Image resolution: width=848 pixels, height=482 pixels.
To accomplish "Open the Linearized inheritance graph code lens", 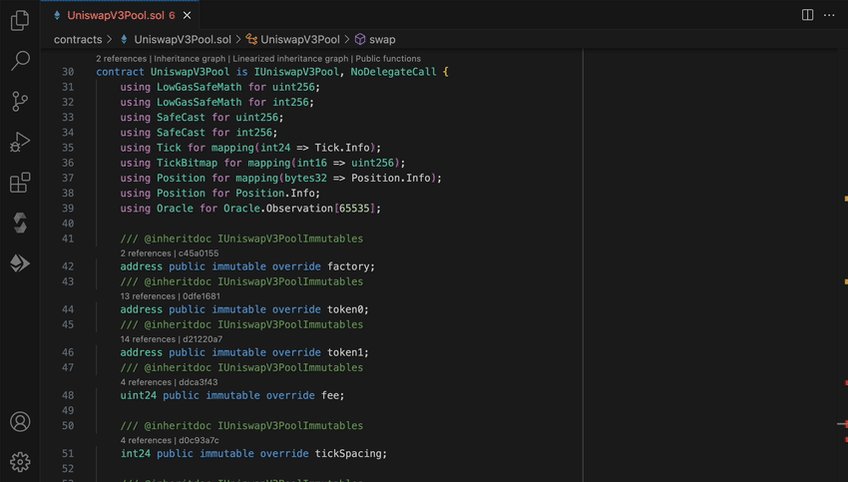I will pos(290,58).
